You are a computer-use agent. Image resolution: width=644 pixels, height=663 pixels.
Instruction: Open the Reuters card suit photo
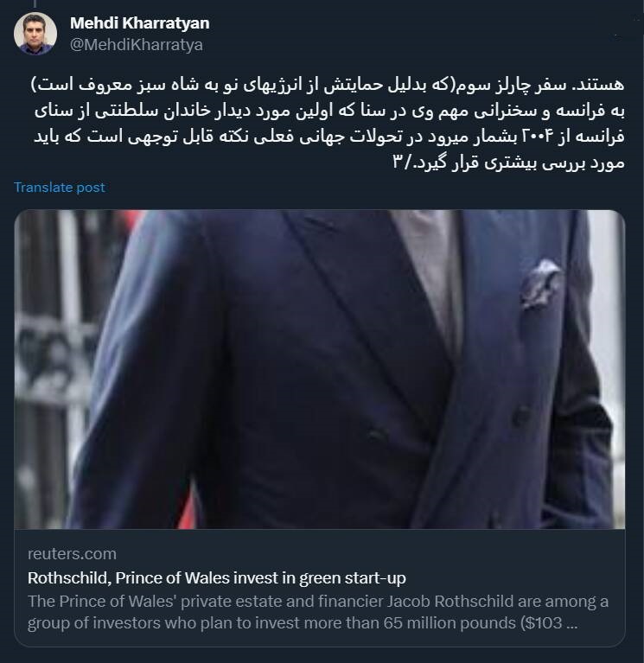point(320,369)
